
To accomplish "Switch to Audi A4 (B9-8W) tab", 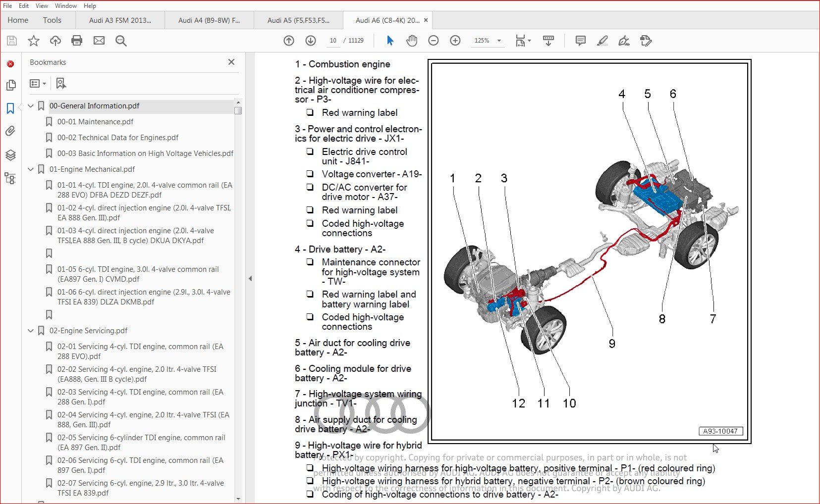I will pos(209,20).
